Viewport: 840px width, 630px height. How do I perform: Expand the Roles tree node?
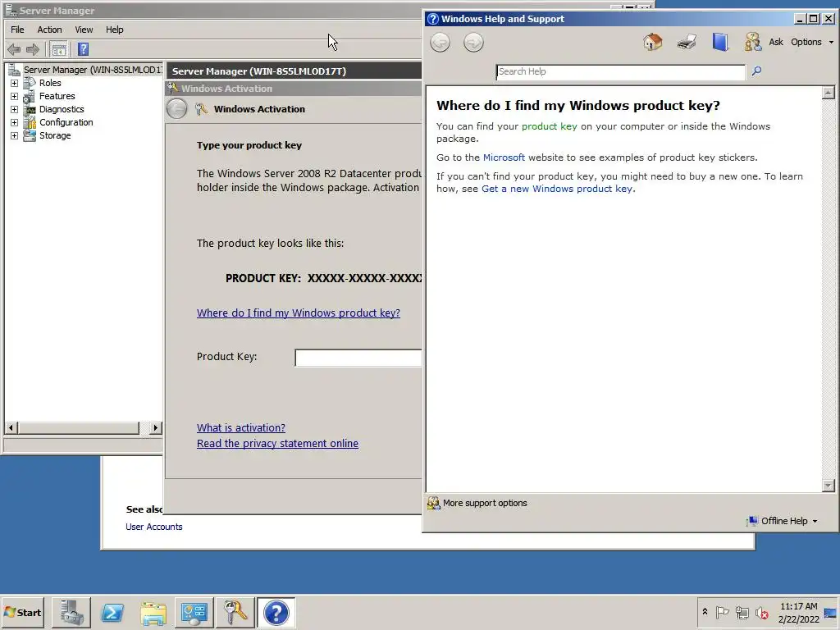click(x=15, y=83)
